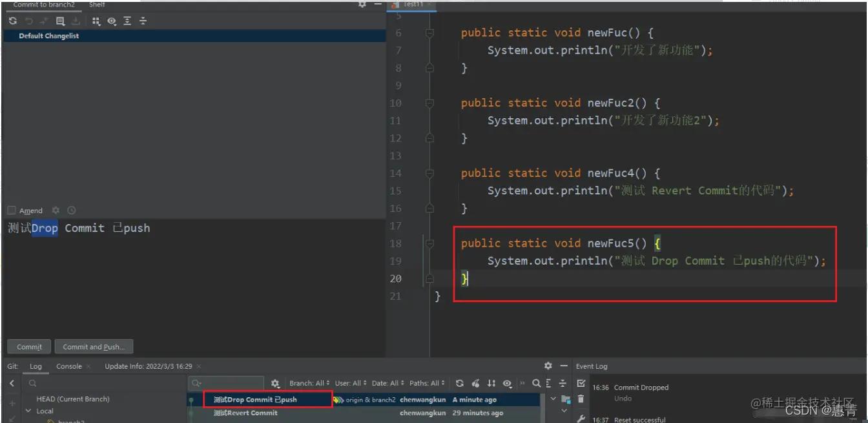This screenshot has width=868, height=423.
Task: Select the Test11 editor tab
Action: coord(413,5)
